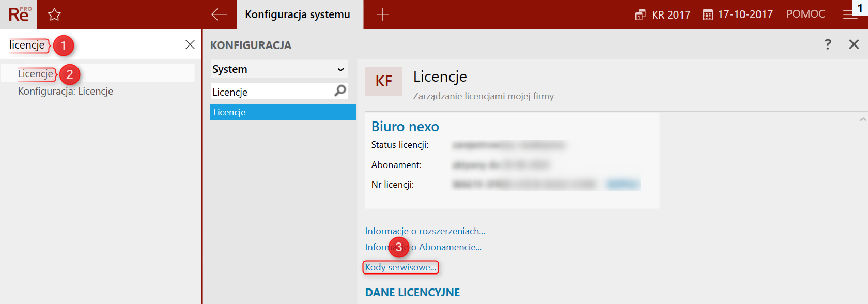
Task: Click the Konfiguracja: Licencje result description
Action: click(66, 91)
